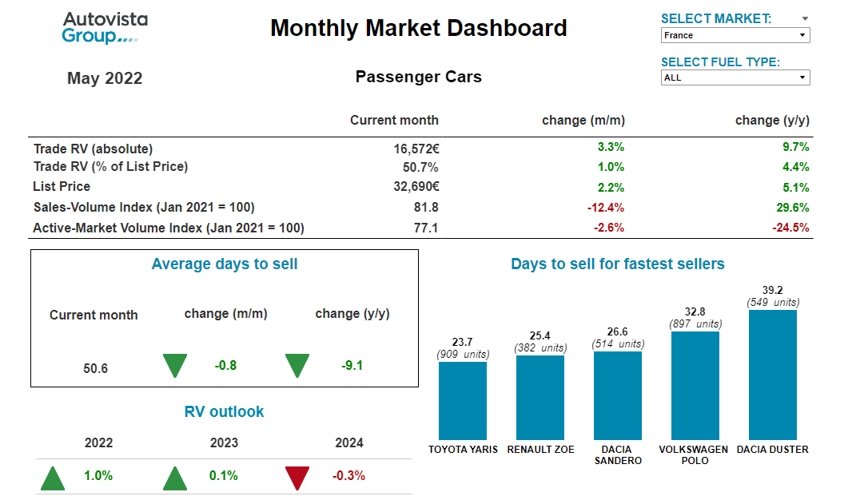Click the Days to sell for fastest sellers heading
This screenshot has width=868, height=504.
(618, 264)
